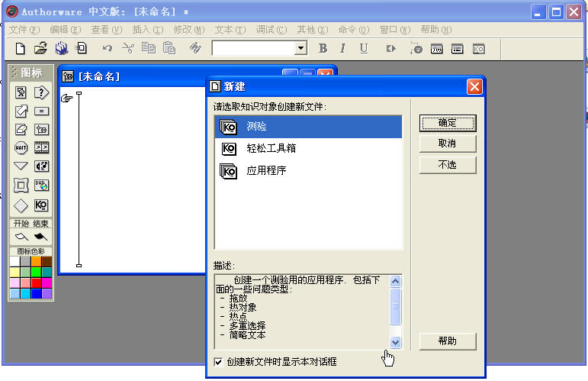Image resolution: width=588 pixels, height=381 pixels.
Task: Click the 取消 button
Action: pos(448,144)
